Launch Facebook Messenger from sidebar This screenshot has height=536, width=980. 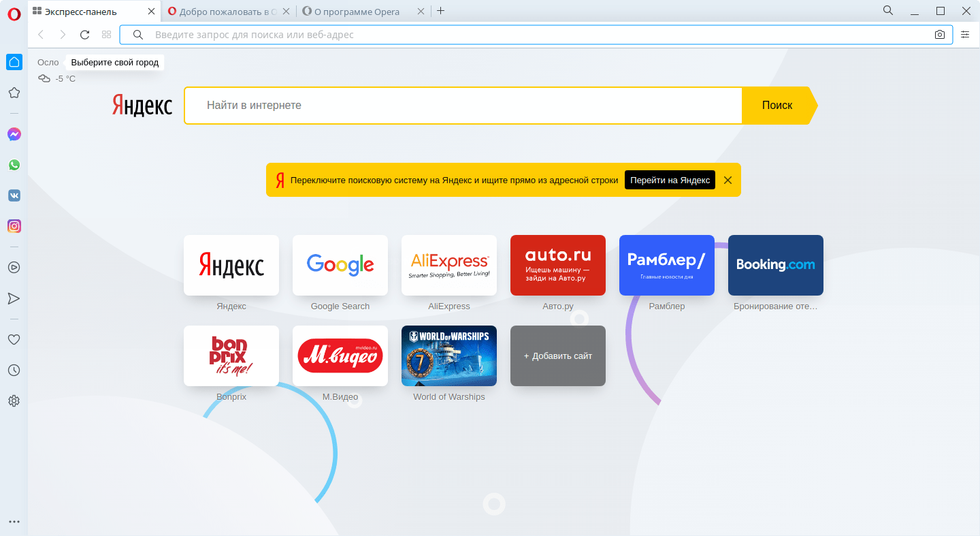[14, 134]
